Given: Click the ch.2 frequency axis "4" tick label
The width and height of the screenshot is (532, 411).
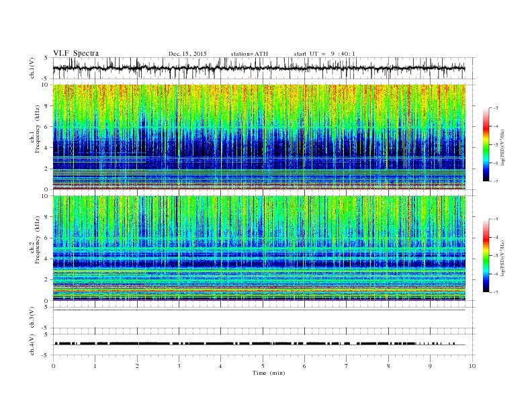Looking at the screenshot, I should [x=47, y=259].
